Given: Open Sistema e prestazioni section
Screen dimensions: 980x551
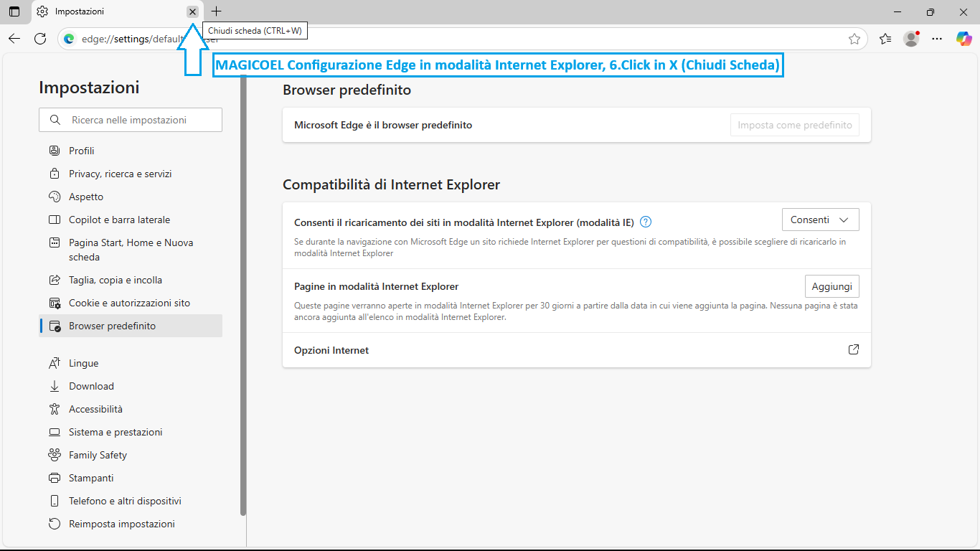Looking at the screenshot, I should [x=131, y=432].
